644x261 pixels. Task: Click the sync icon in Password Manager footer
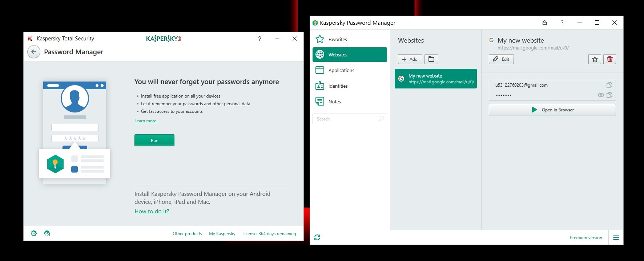coord(317,237)
